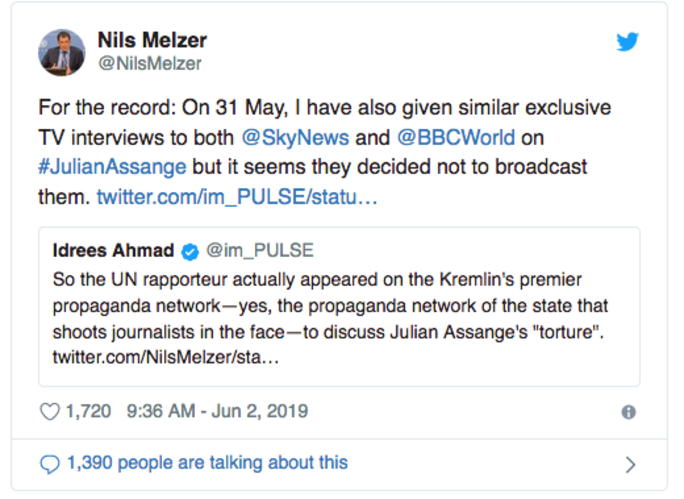The width and height of the screenshot is (684, 499).
Task: Open the Nils Melzer display name
Action: tap(152, 40)
